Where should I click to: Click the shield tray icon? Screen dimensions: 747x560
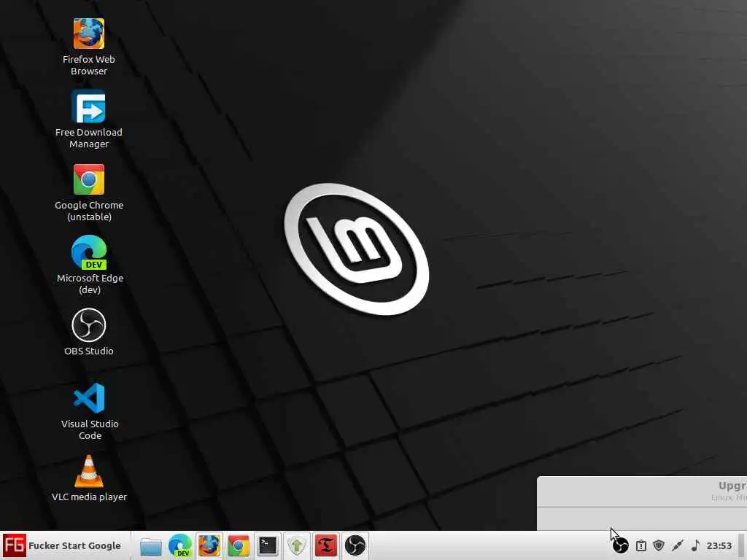[659, 545]
